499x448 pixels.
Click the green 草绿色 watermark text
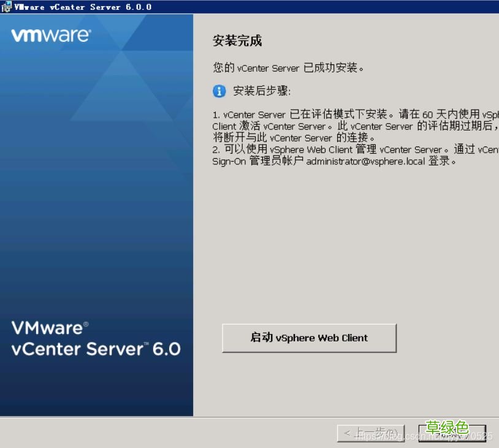448,427
